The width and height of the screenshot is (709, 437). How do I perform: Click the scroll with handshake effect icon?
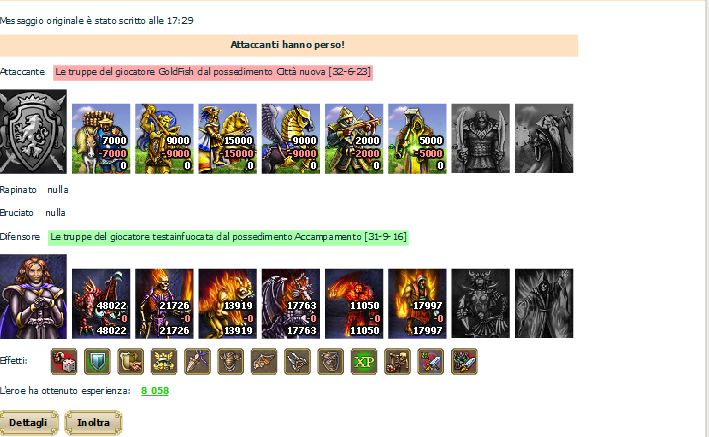pos(131,361)
